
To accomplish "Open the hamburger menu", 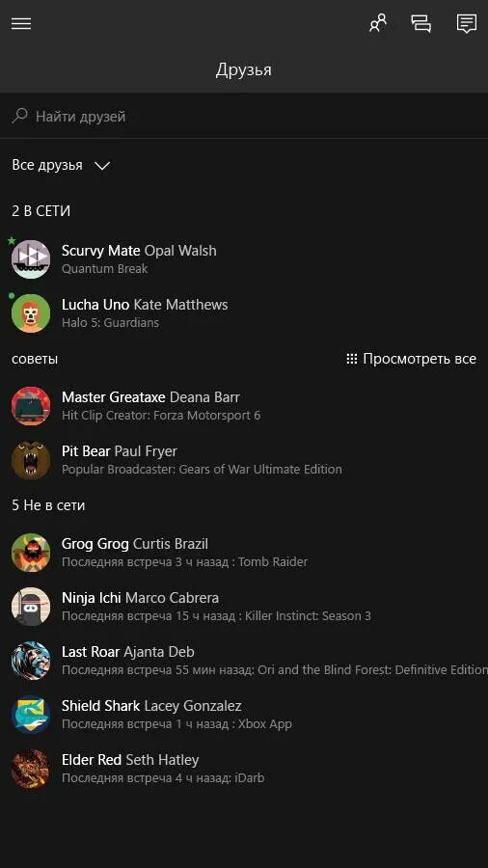I will pos(21,23).
